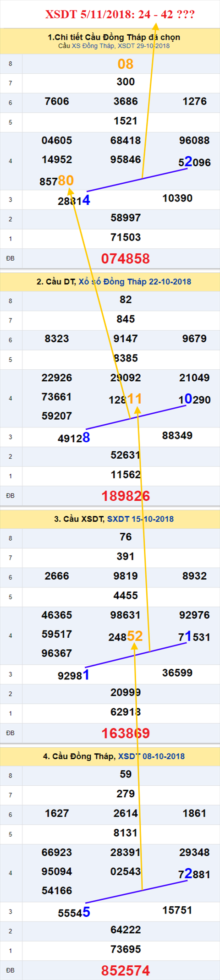Click the number 29348
The width and height of the screenshot is (220, 980).
pyautogui.click(x=194, y=852)
